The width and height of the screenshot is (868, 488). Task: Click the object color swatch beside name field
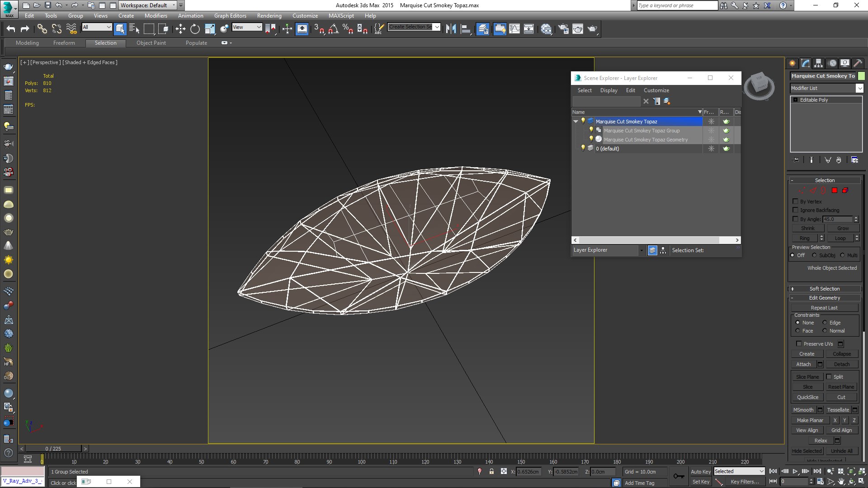(861, 76)
